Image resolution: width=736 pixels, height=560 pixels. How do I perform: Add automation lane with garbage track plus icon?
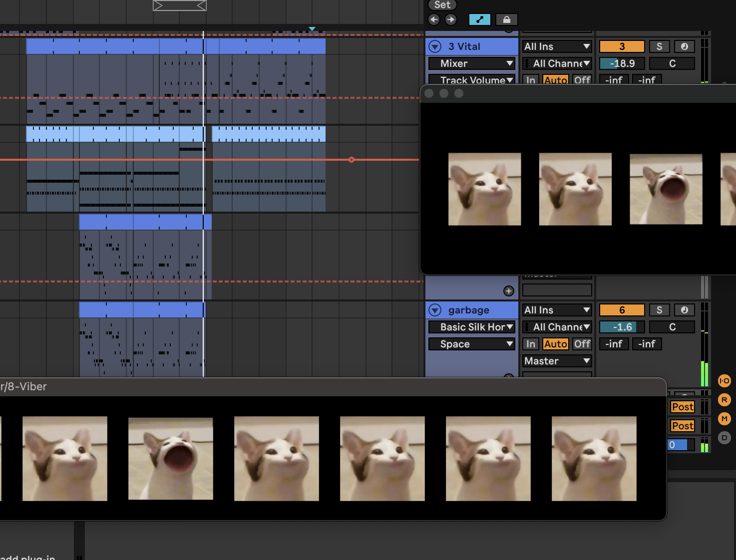click(509, 291)
